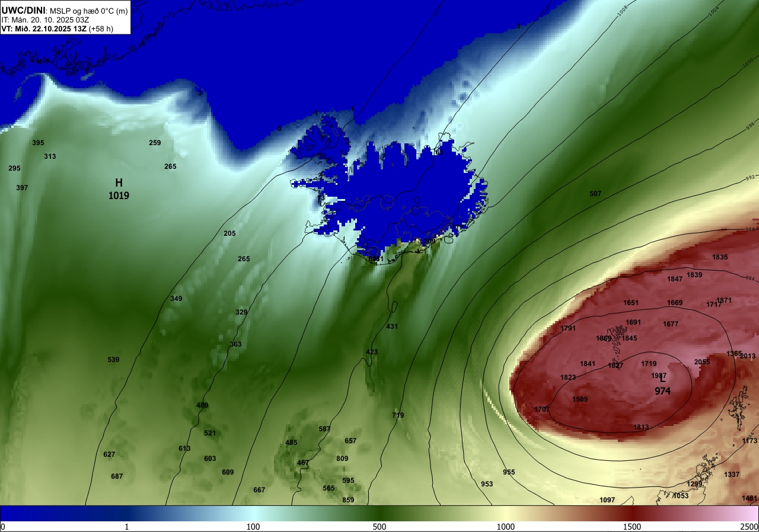Click the height value 587
This screenshot has width=759, height=532.
[x=324, y=429]
